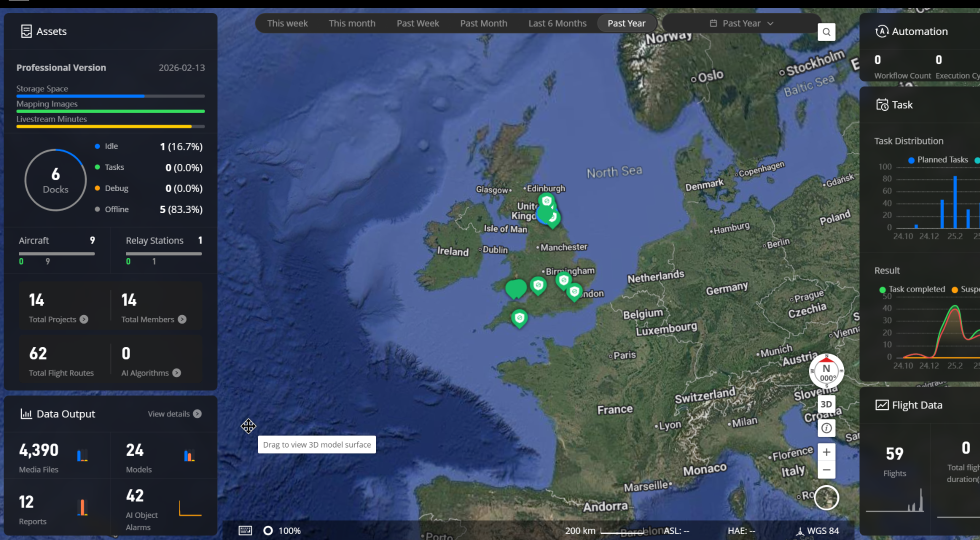Expand the Total Members arrow

click(x=182, y=319)
